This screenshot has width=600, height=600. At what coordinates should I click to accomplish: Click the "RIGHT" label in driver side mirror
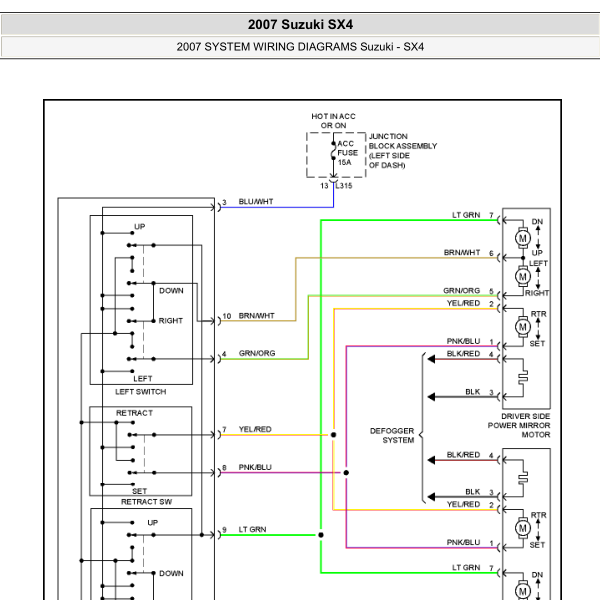pyautogui.click(x=537, y=293)
